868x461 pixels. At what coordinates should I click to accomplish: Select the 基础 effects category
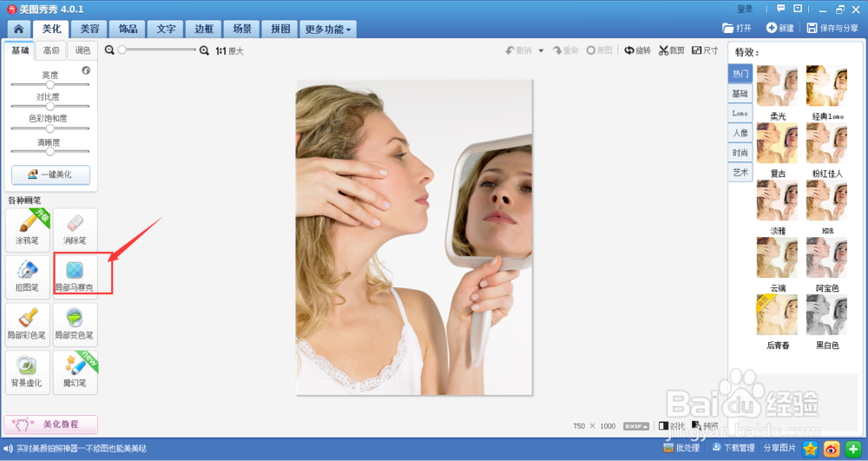pos(740,94)
